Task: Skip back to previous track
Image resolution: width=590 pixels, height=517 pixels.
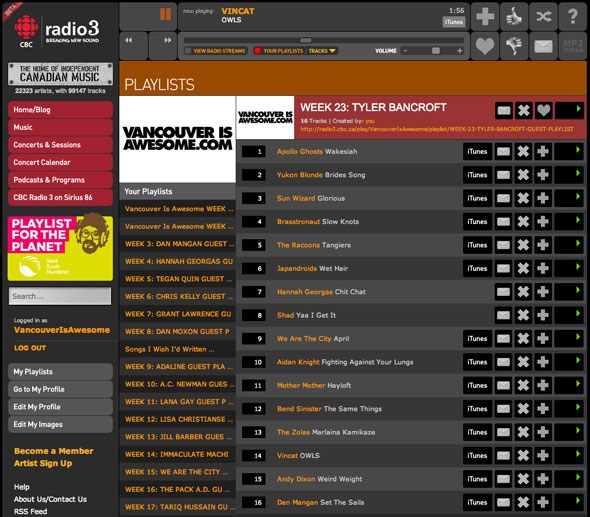Action: (129, 40)
